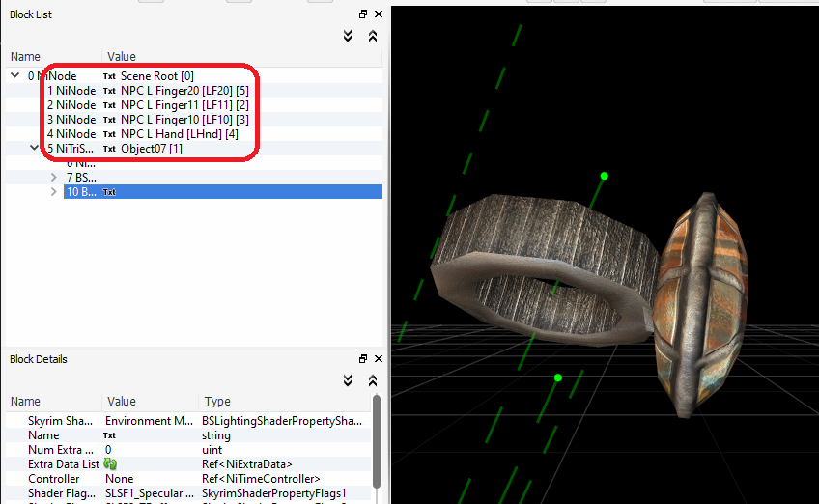Select the 3 NiNode NPC L Finger10 row
This screenshot has width=819, height=504.
tap(194, 120)
